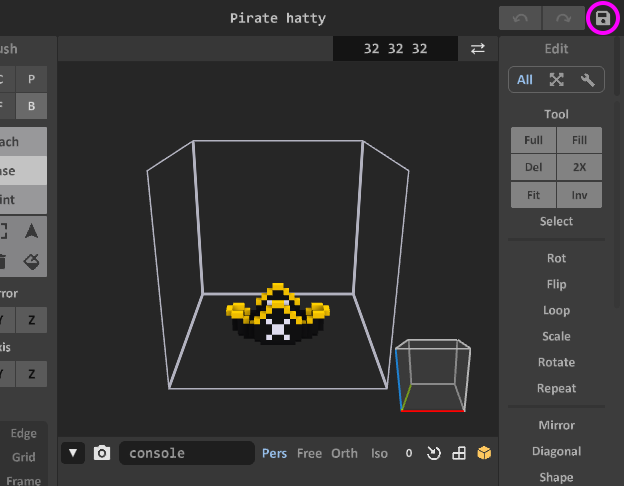Switch to Free camera mode
624x486 pixels.
[310, 453]
